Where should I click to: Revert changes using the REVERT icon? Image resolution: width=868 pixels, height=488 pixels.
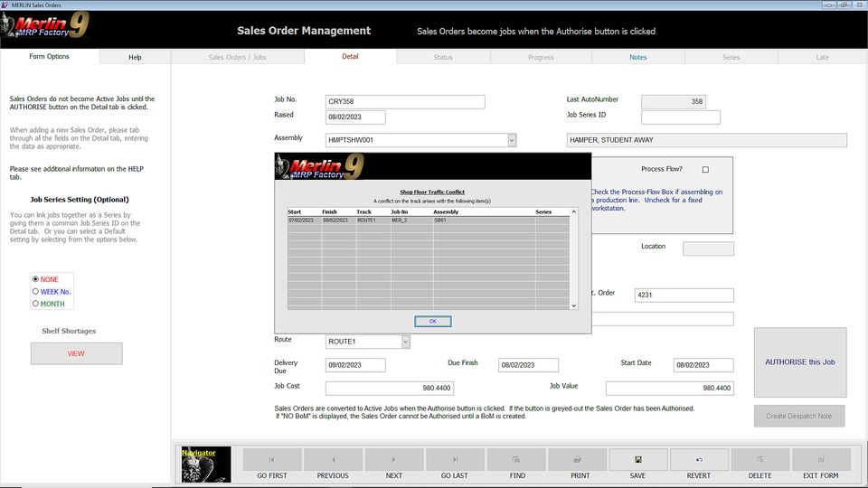point(699,460)
